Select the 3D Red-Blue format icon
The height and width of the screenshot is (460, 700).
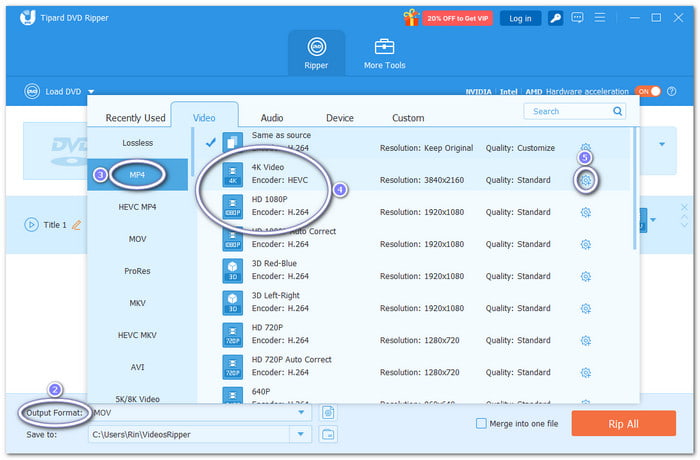233,271
